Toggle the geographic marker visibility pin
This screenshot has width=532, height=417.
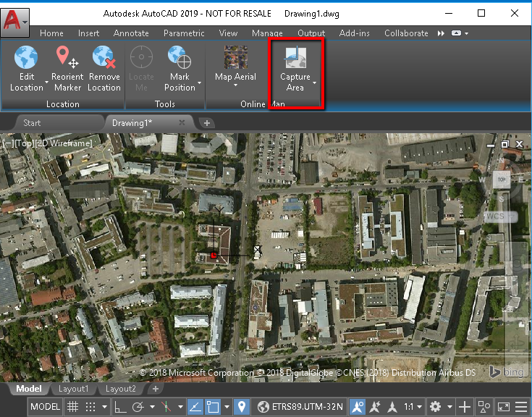242,406
